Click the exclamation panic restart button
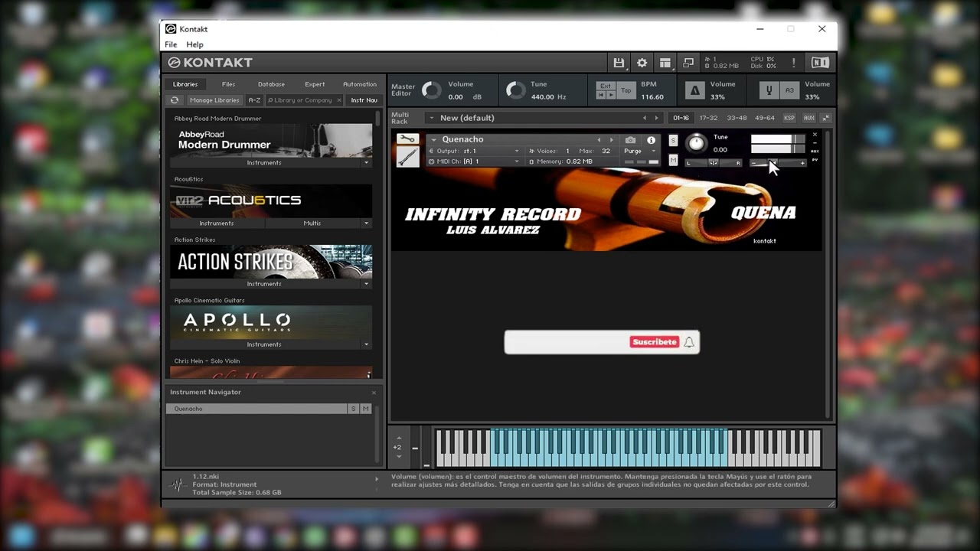 click(794, 63)
